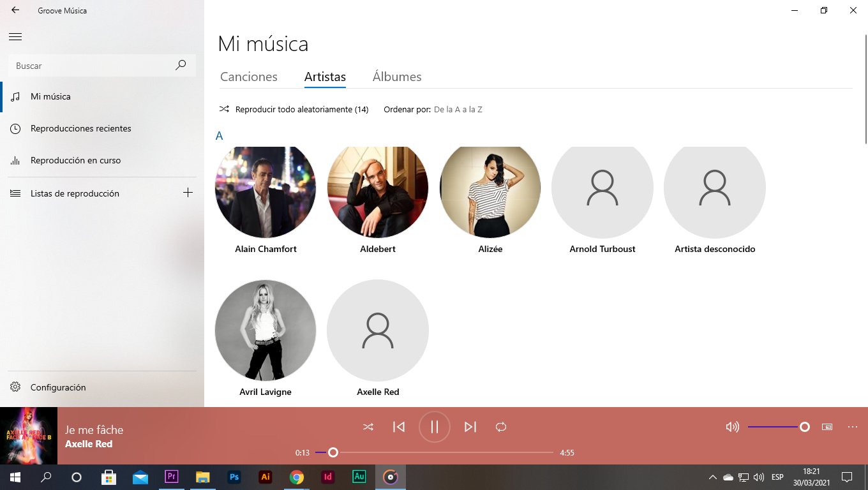
Task: Launch InDesign from the taskbar
Action: [x=328, y=477]
